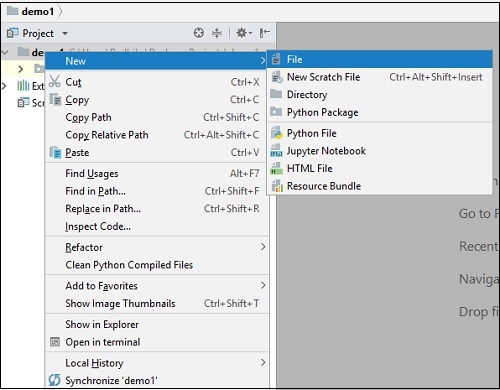Click Find in Path menu item
This screenshot has width=500, height=390.
pos(157,191)
